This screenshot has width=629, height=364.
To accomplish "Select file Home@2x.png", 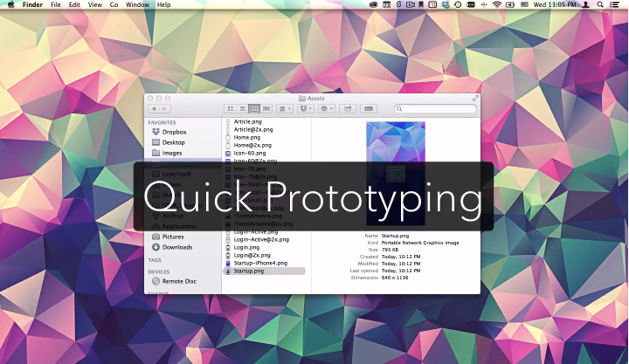I will pyautogui.click(x=252, y=145).
